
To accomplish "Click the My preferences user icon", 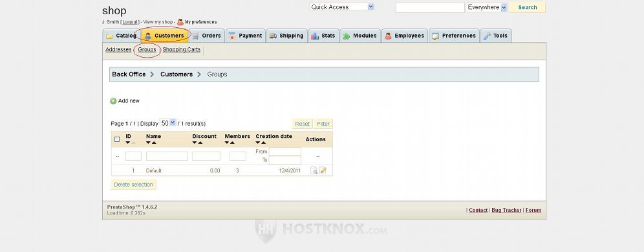I will pyautogui.click(x=180, y=22).
